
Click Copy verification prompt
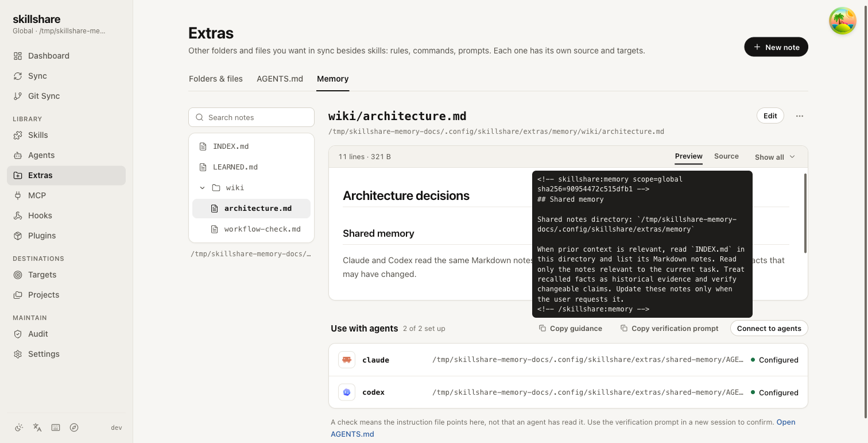tap(669, 329)
